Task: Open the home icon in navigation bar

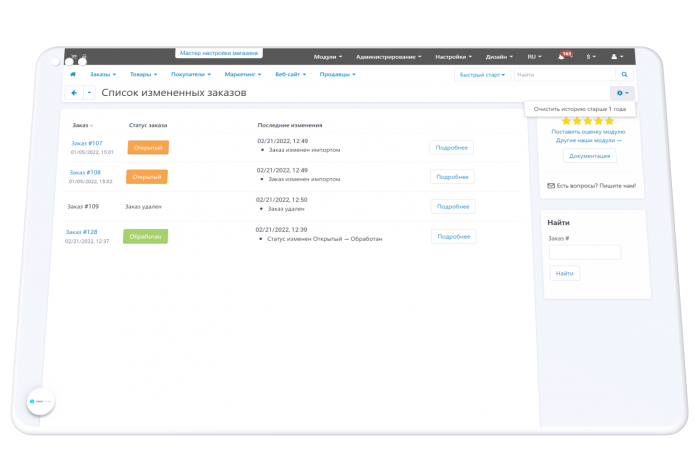Action: click(73, 74)
